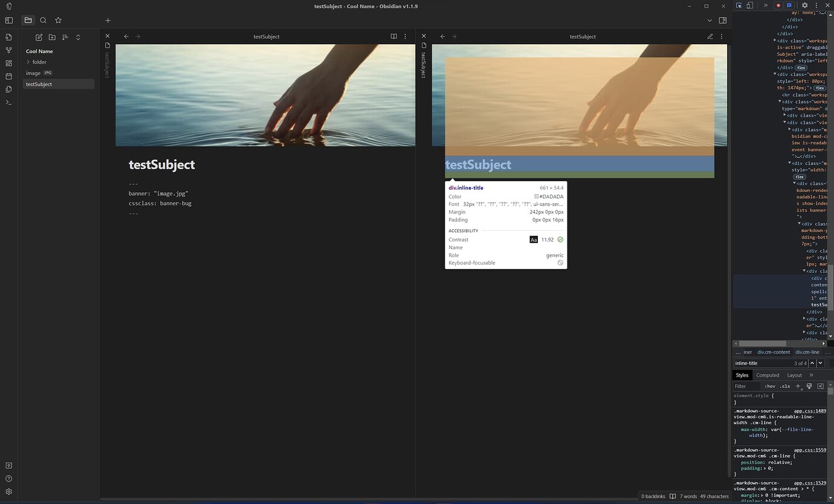Viewport: 834px width, 504px height.
Task: Open the device toolbar icon in DevTools
Action: (x=749, y=5)
